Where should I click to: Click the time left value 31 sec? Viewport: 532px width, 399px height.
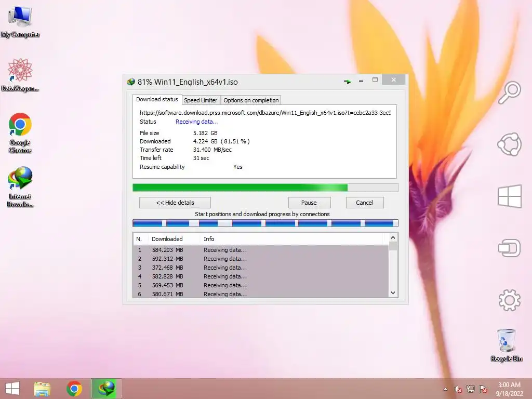click(x=201, y=158)
